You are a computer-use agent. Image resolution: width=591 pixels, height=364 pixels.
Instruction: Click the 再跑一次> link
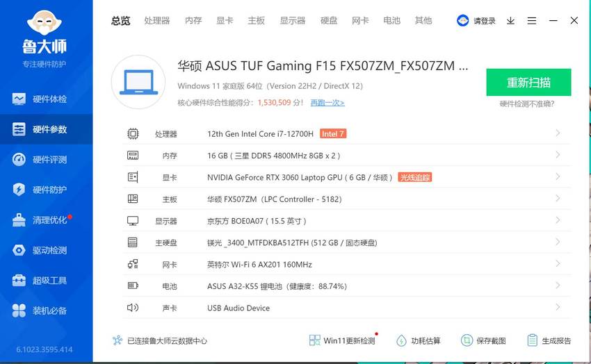tap(327, 102)
